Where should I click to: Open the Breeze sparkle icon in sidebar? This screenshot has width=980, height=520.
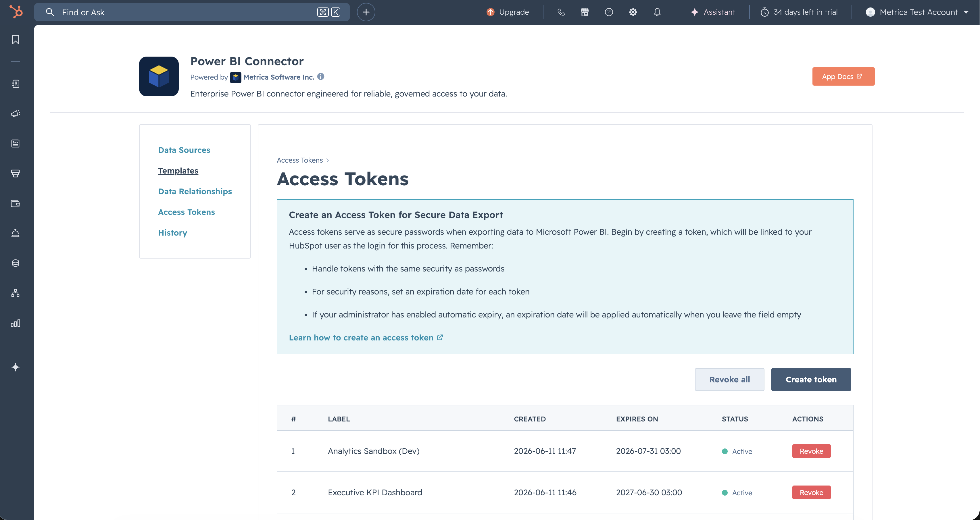[16, 367]
